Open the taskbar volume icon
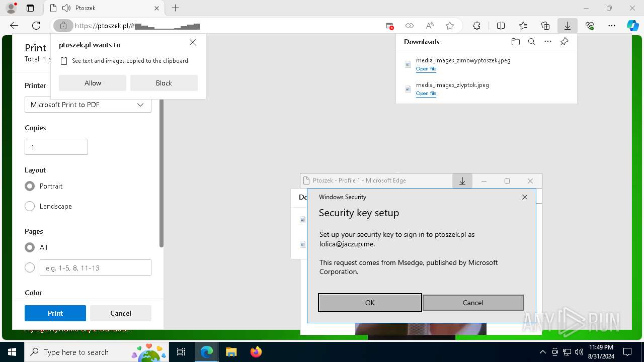 579,352
